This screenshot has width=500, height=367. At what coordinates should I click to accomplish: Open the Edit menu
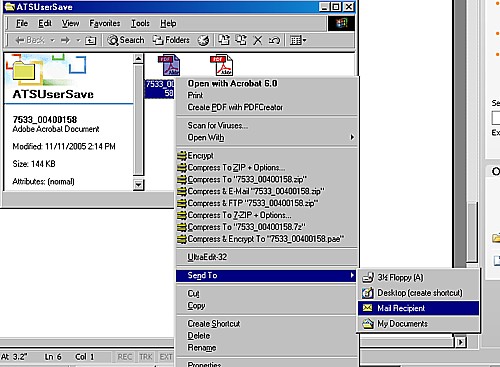click(x=45, y=23)
